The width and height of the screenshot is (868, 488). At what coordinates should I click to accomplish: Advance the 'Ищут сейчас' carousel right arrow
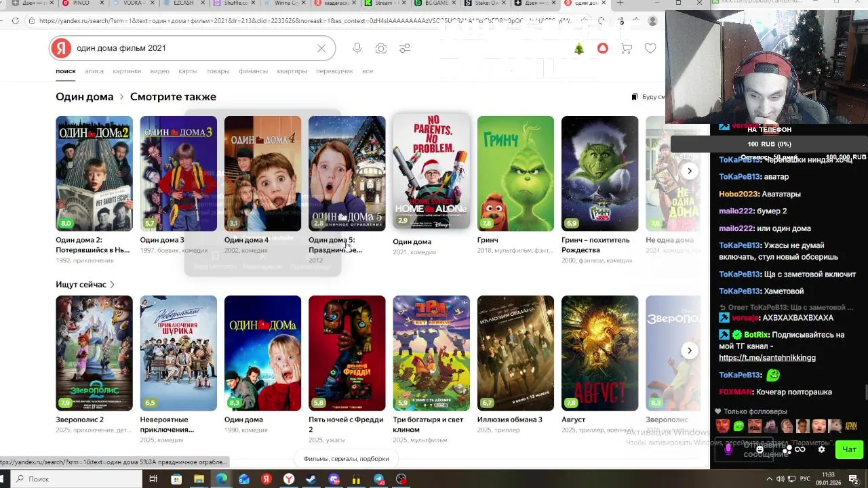(x=689, y=350)
